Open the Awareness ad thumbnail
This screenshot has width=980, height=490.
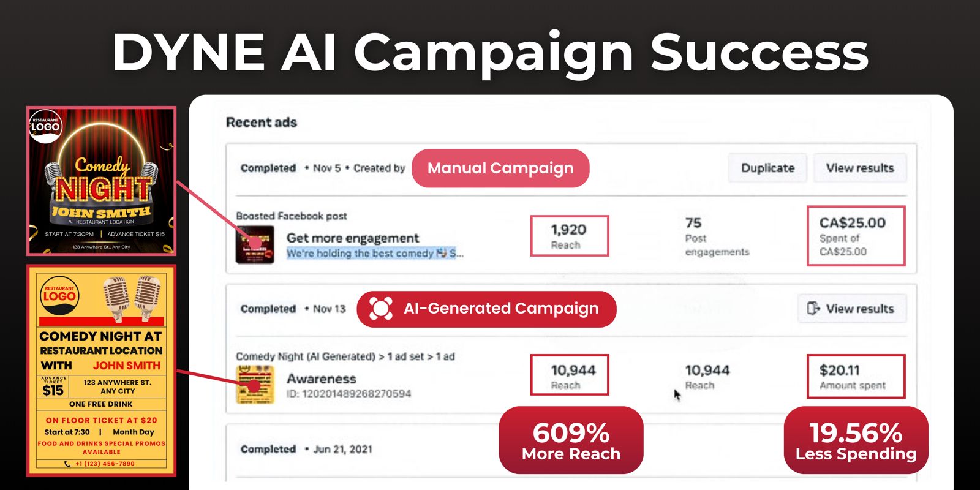255,385
